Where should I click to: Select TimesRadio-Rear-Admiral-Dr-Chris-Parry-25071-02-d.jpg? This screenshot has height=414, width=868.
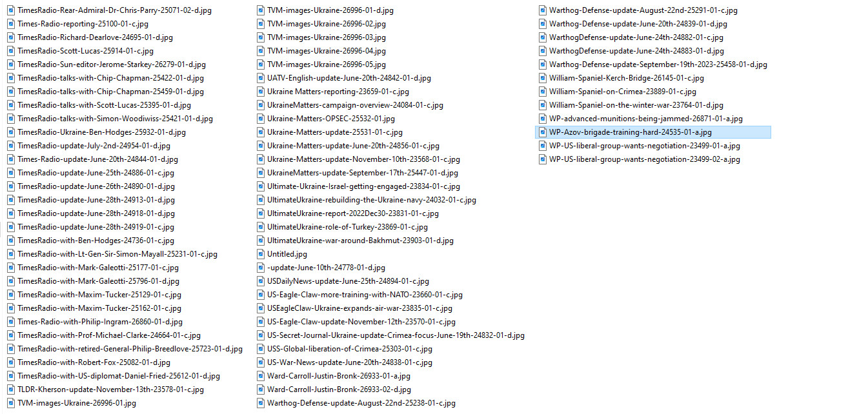coord(114,10)
